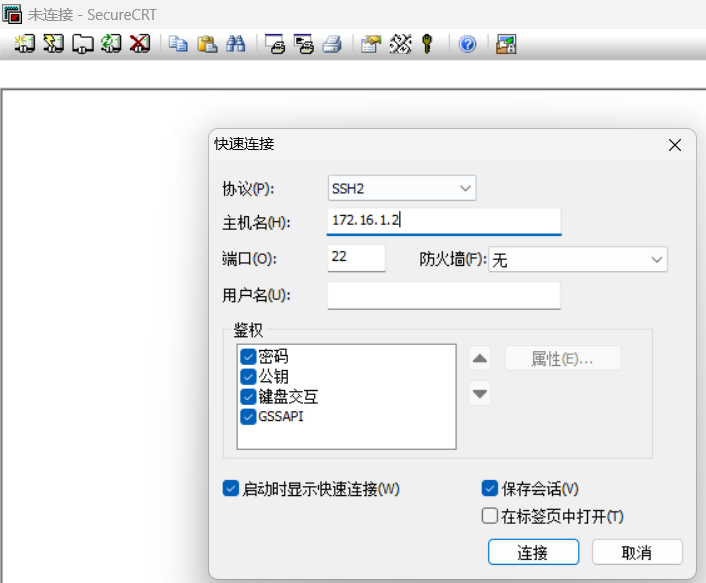Viewport: 706px width, 583px height.
Task: Click the blue Help question icon
Action: 468,44
